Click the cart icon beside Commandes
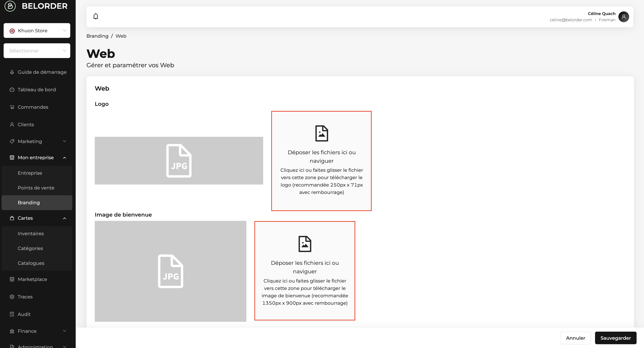Image resolution: width=644 pixels, height=348 pixels. [x=12, y=107]
